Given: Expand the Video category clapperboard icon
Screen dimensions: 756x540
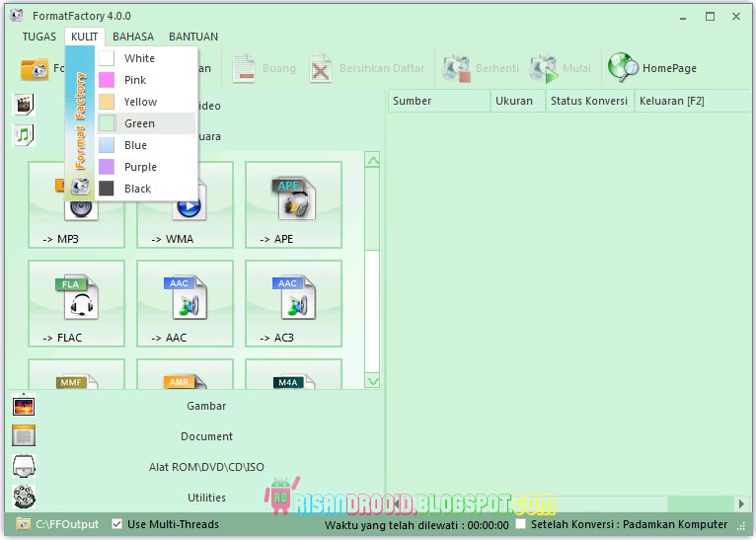Looking at the screenshot, I should click(24, 105).
